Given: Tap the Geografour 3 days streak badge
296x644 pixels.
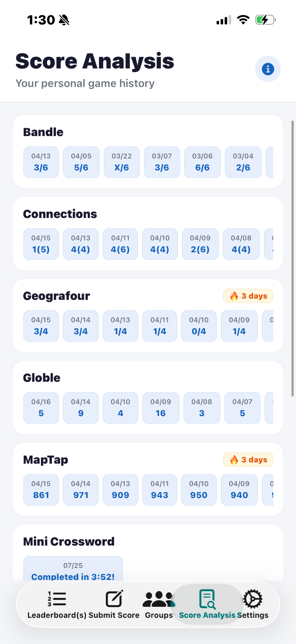Looking at the screenshot, I should pyautogui.click(x=248, y=296).
